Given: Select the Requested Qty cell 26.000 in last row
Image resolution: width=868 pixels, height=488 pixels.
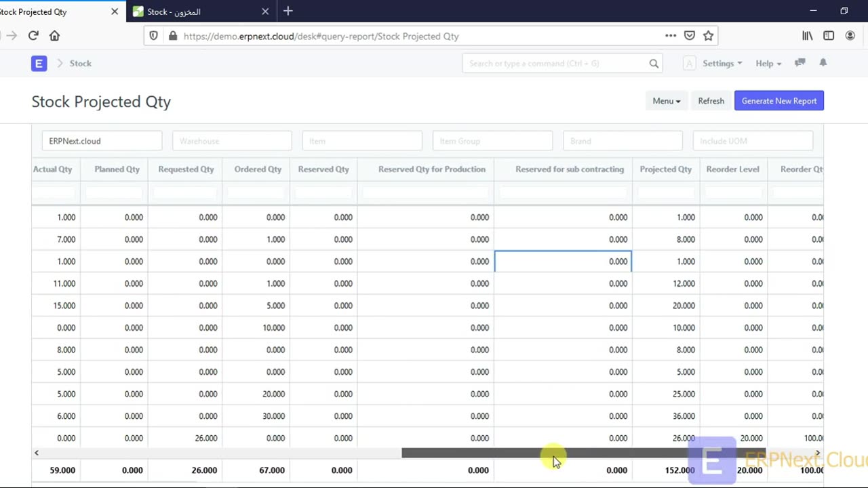Looking at the screenshot, I should pos(185,439).
